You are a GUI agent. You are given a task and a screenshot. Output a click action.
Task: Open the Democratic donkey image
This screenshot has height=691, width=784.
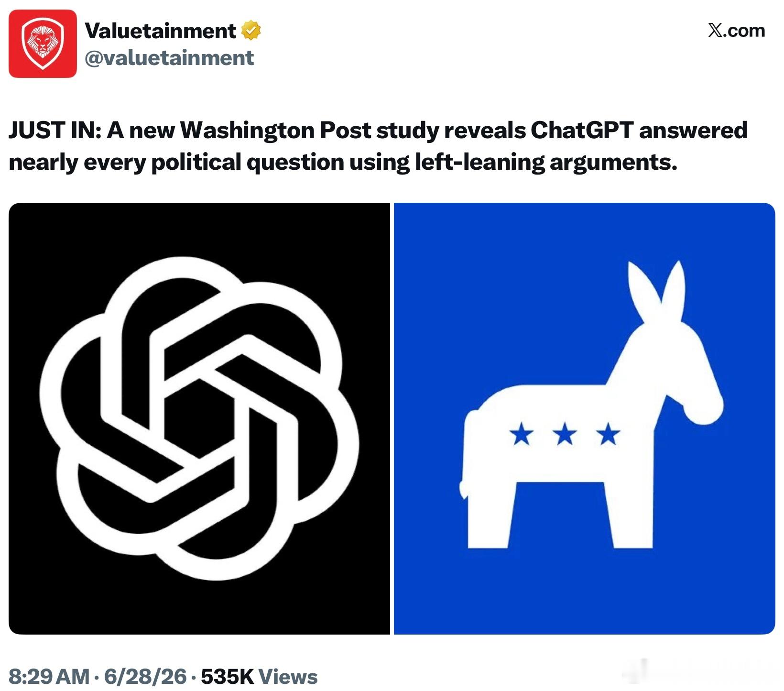(584, 418)
